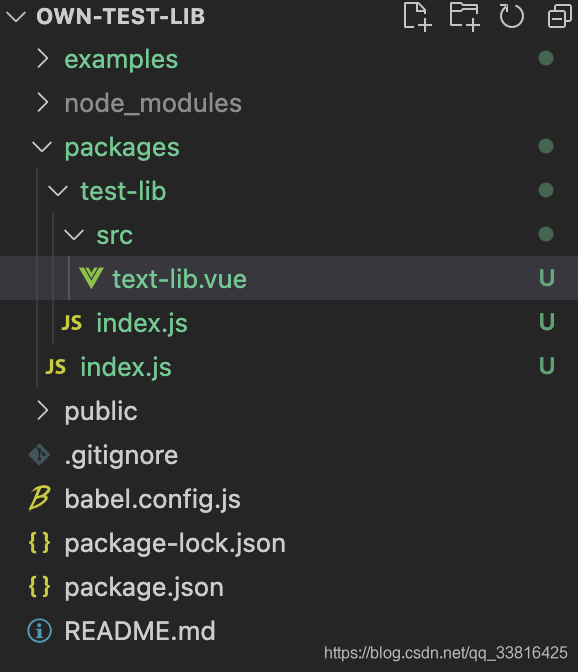This screenshot has height=672, width=578.
Task: Click the Babel icon beside babel.config.js
Action: coord(39,498)
